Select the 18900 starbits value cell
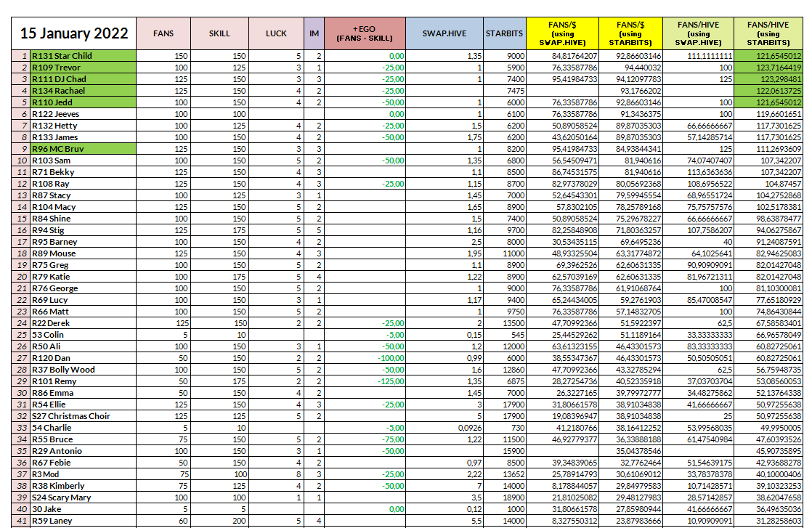Viewport: 812px width, 528px height. (x=504, y=497)
